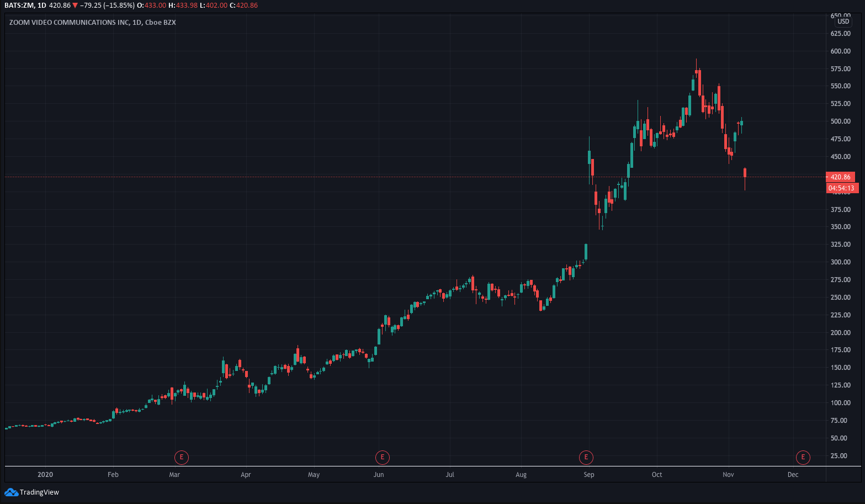Click the earnings marker near Mar
Image resolution: width=865 pixels, height=504 pixels.
(x=181, y=457)
